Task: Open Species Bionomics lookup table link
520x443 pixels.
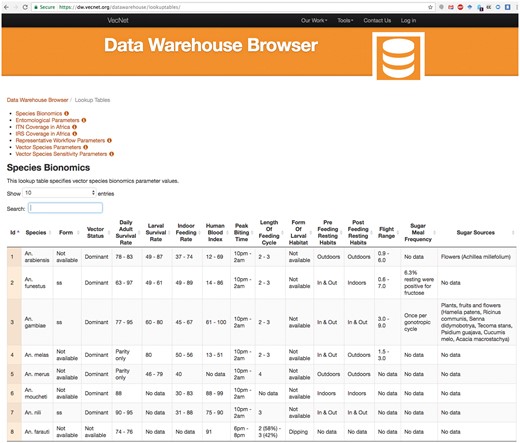Action: (x=39, y=113)
